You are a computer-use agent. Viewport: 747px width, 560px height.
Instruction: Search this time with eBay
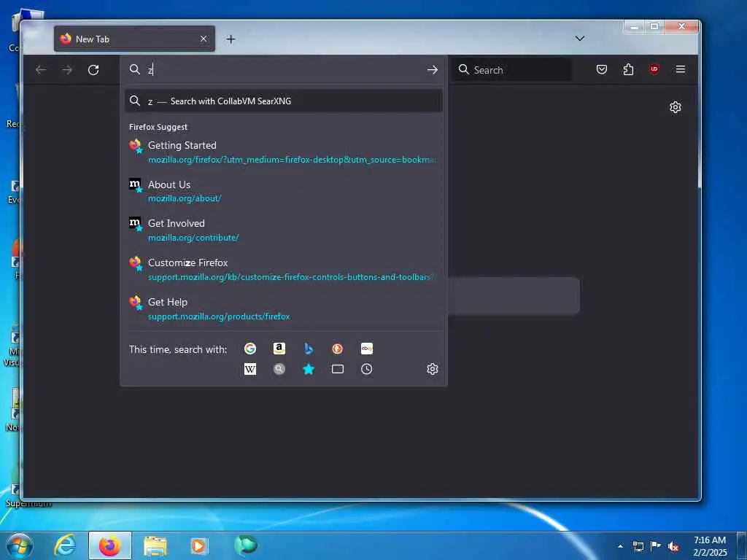[x=366, y=349]
